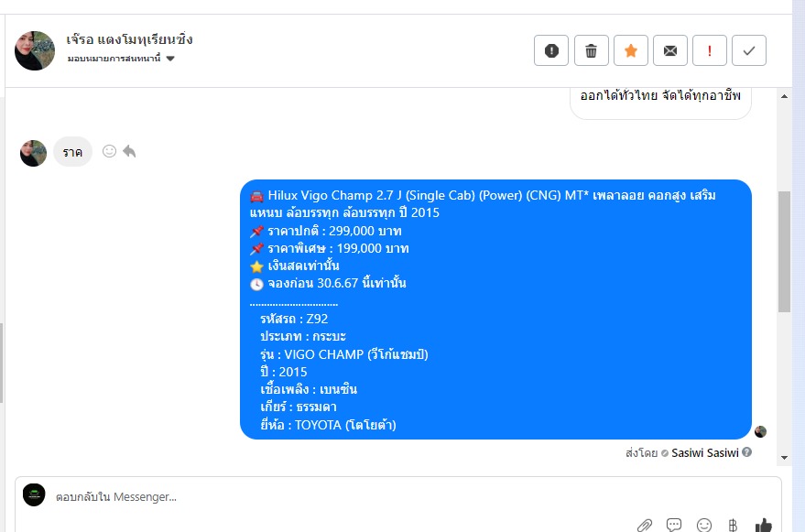
Task: Send a thumbs up like
Action: pyautogui.click(x=764, y=525)
